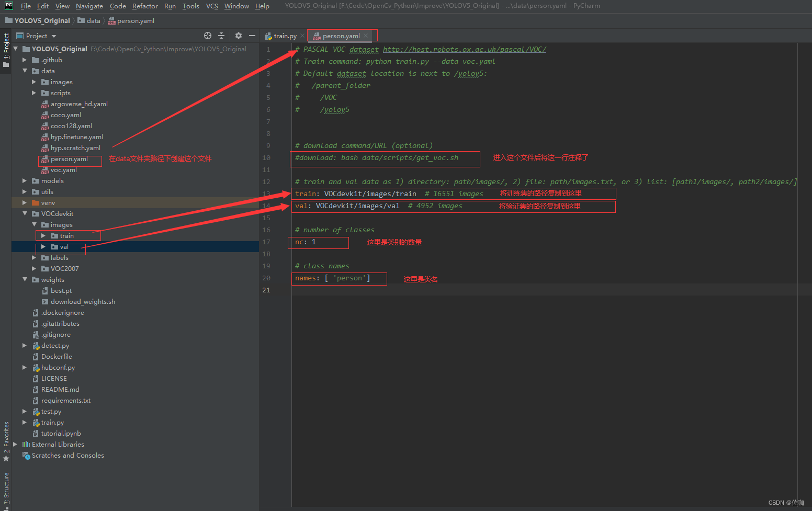Expand the VOC2007 folder
812x511 pixels.
[x=34, y=268]
